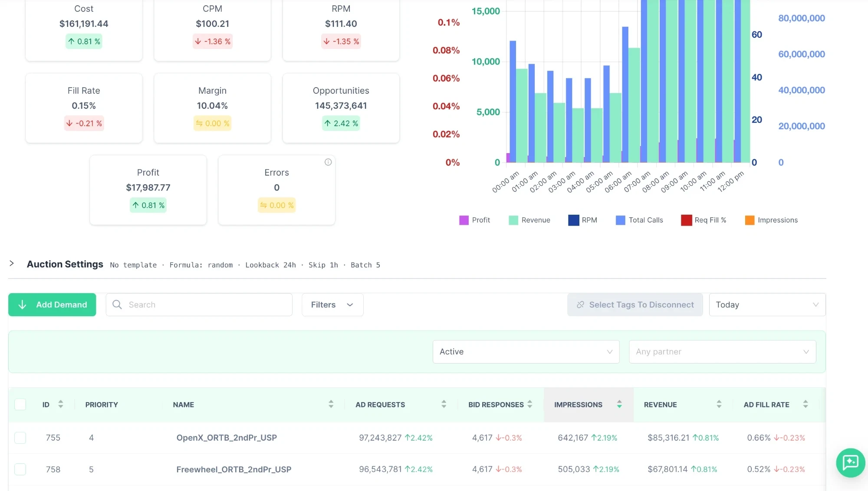
Task: Click the revenue value $67,801.14
Action: pyautogui.click(x=667, y=469)
